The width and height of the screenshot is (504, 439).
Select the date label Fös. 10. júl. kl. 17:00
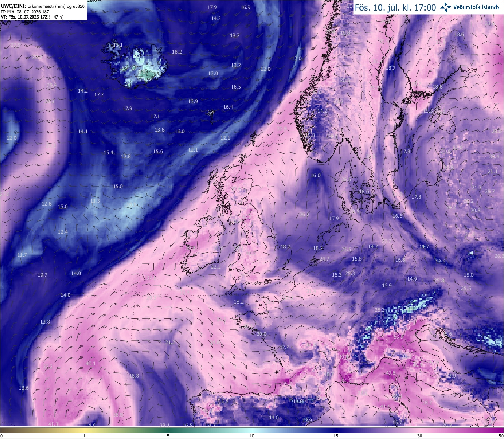click(395, 7)
